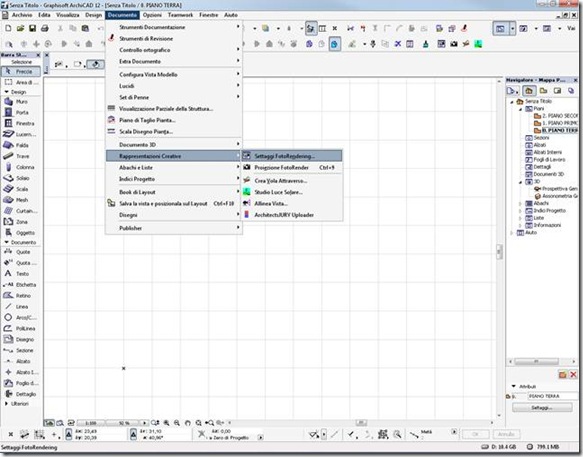
Task: Select the Falda roof tool
Action: coord(21,145)
